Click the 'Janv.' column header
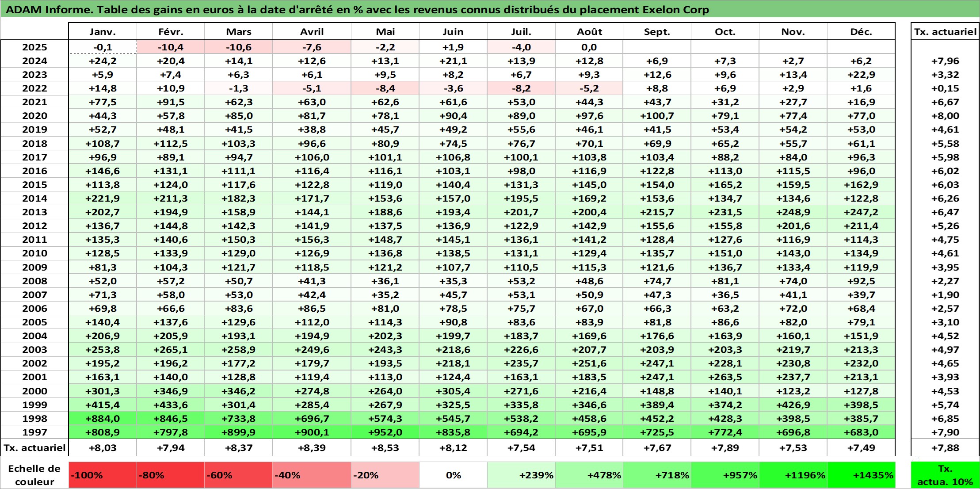The height and width of the screenshot is (489, 980). pyautogui.click(x=103, y=31)
